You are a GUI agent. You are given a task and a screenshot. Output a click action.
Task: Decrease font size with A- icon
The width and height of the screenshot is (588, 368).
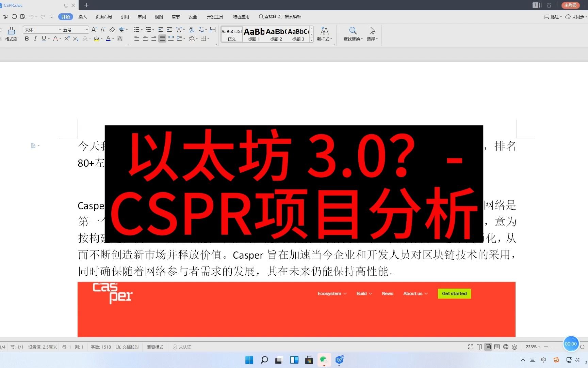coord(103,30)
